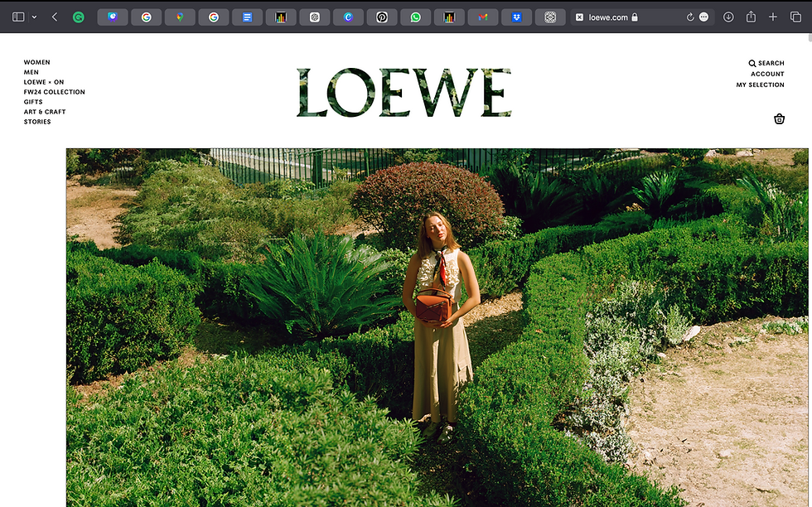Switch to the Canva tab

click(x=348, y=17)
